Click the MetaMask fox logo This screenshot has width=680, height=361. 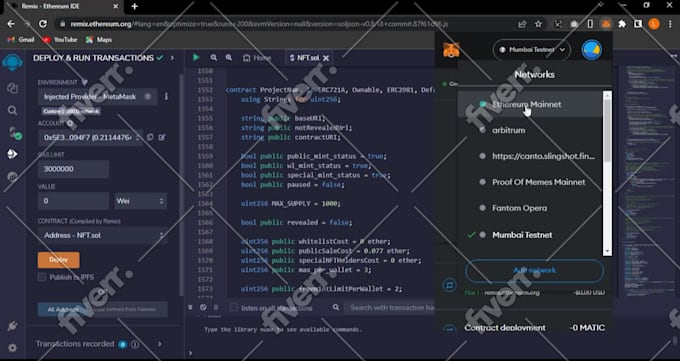[451, 50]
